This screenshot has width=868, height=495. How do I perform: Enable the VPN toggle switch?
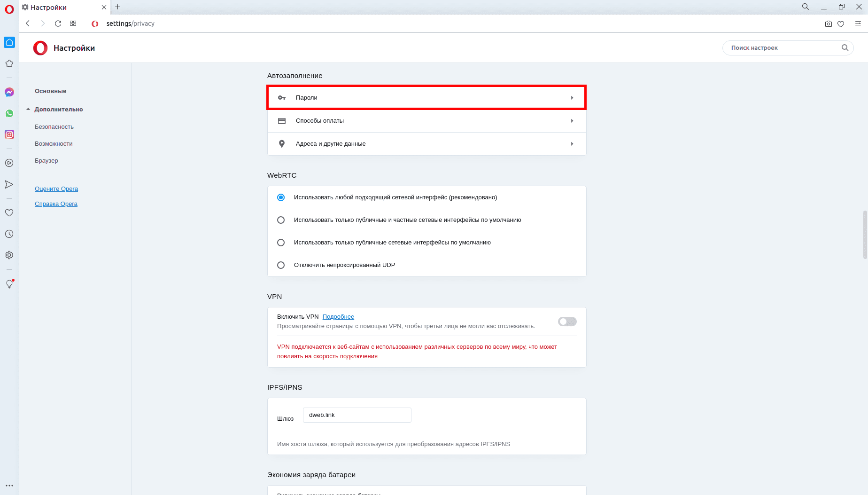[x=567, y=322]
